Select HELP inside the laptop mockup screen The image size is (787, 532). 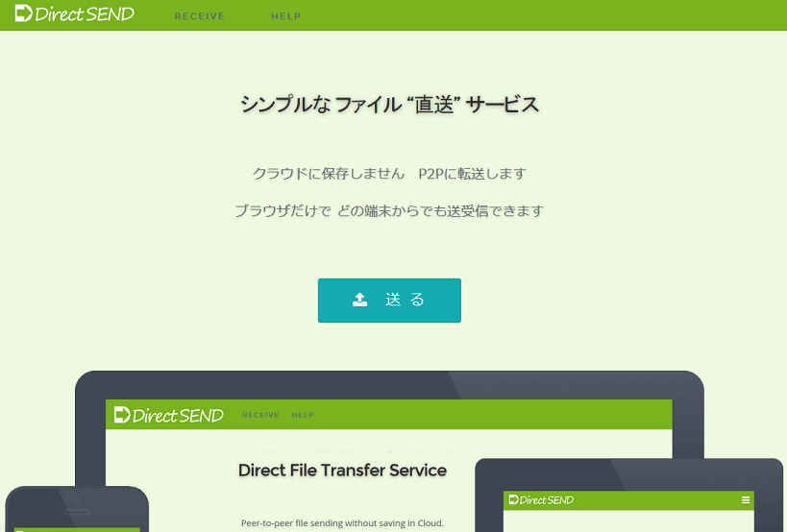[303, 415]
